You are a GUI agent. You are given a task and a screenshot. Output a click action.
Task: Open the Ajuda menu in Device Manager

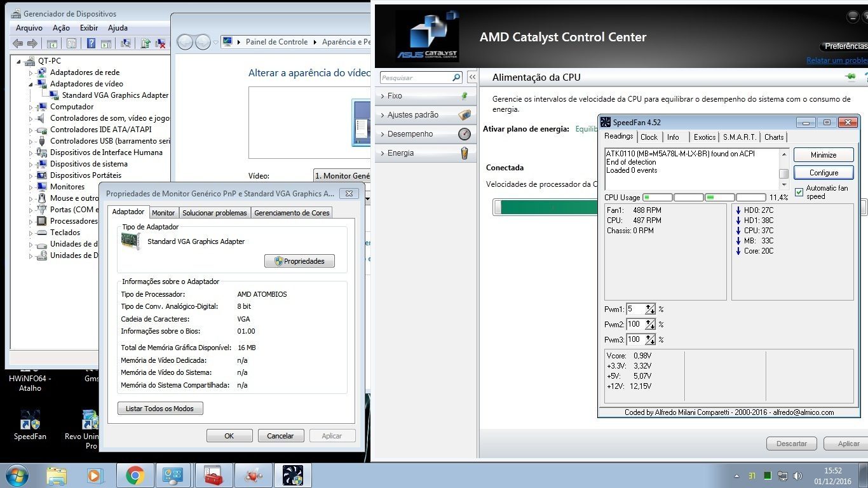click(x=118, y=28)
